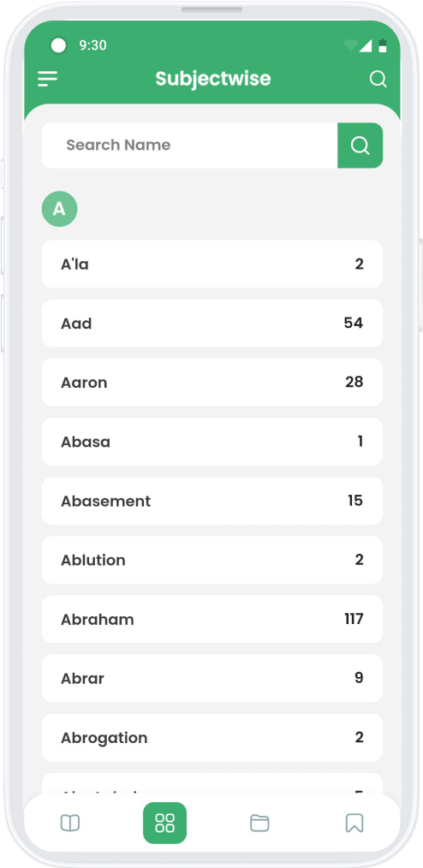Focus the Search Name input field
The image size is (423, 868).
189,145
